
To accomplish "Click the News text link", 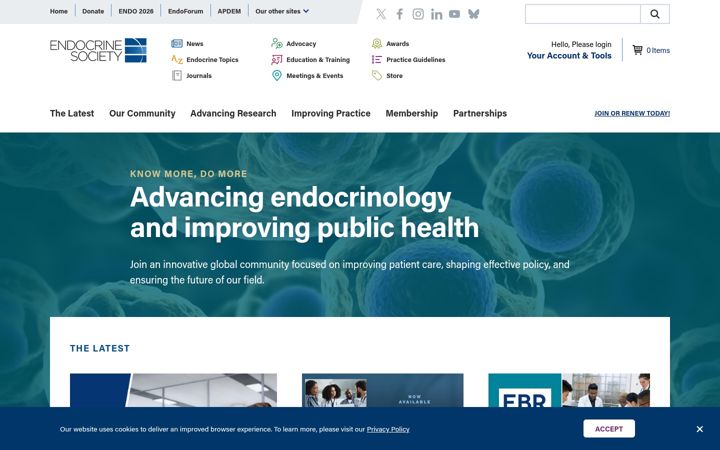I will pyautogui.click(x=195, y=44).
